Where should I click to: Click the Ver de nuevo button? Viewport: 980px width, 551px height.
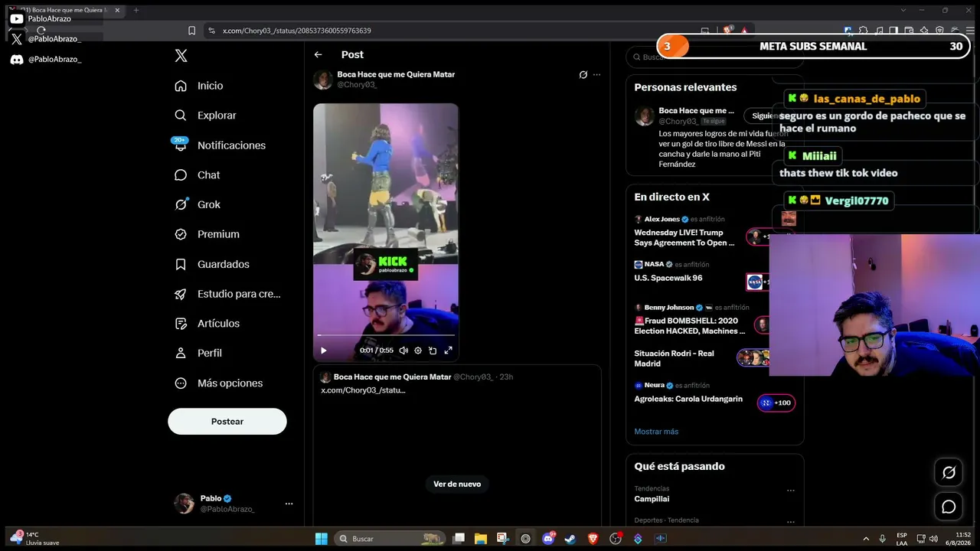click(457, 484)
